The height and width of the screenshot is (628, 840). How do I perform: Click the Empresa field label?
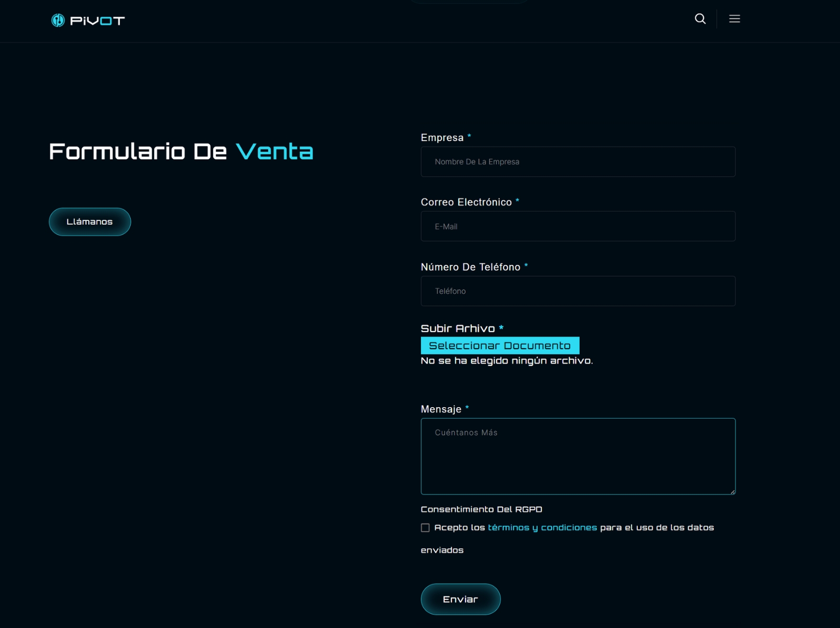442,137
